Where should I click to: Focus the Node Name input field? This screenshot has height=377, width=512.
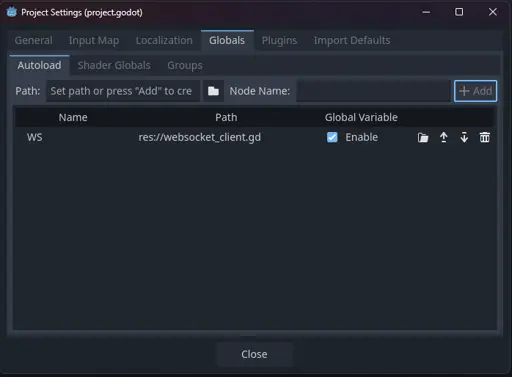(x=373, y=91)
